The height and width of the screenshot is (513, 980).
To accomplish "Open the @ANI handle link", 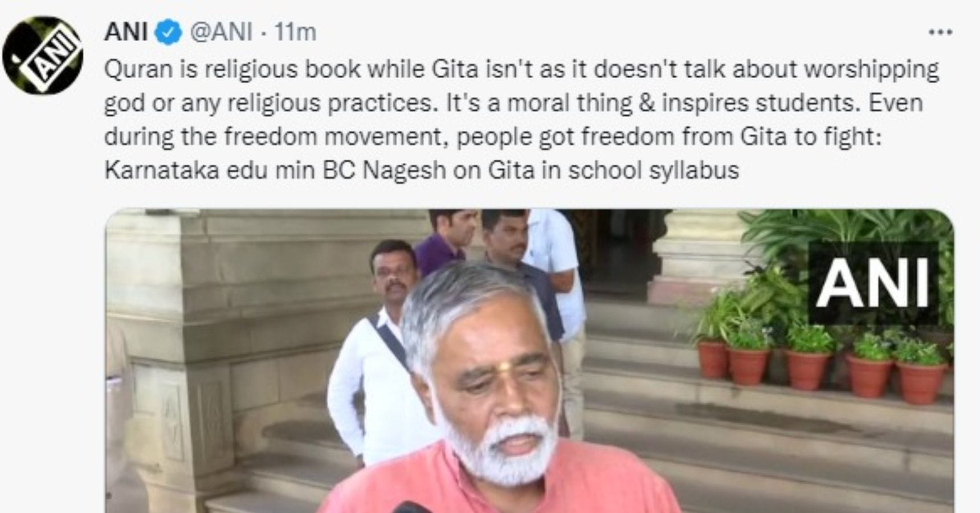I will click(220, 32).
